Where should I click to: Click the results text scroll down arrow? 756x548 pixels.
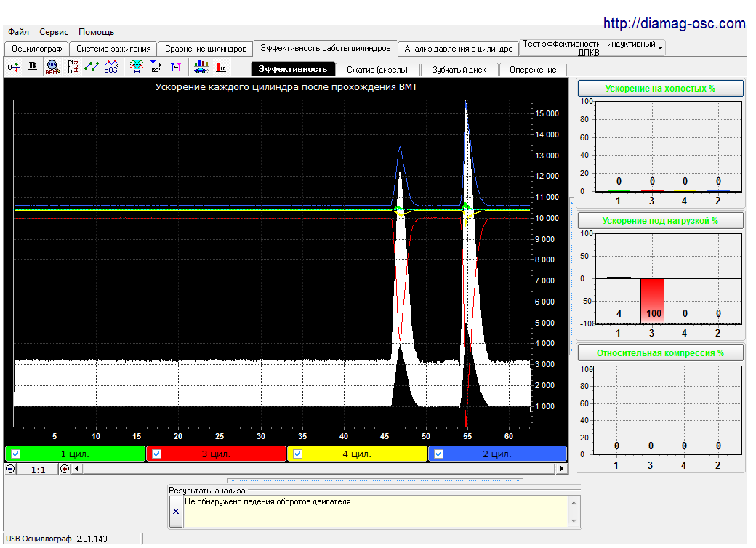tap(574, 520)
